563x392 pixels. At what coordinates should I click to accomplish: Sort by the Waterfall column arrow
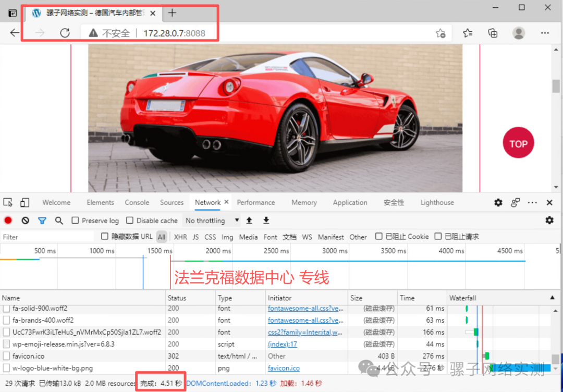point(553,298)
